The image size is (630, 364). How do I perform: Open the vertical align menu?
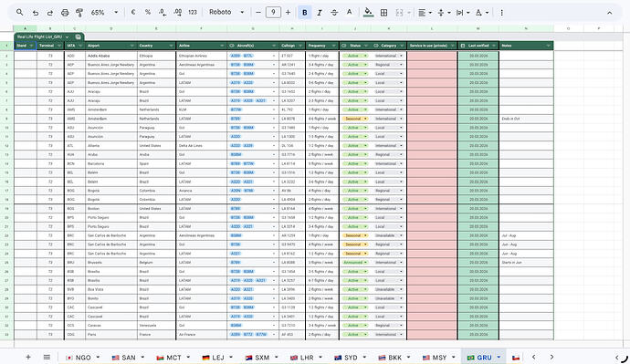pyautogui.click(x=444, y=13)
